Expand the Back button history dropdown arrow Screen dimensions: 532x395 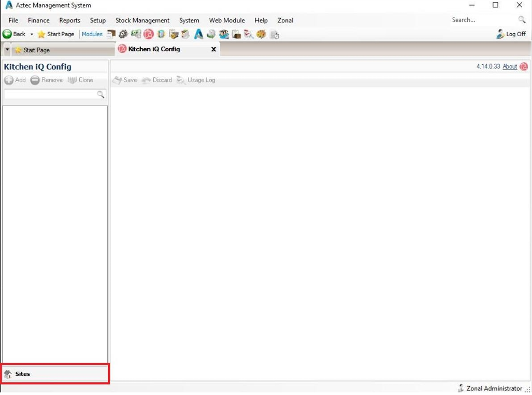coord(32,34)
